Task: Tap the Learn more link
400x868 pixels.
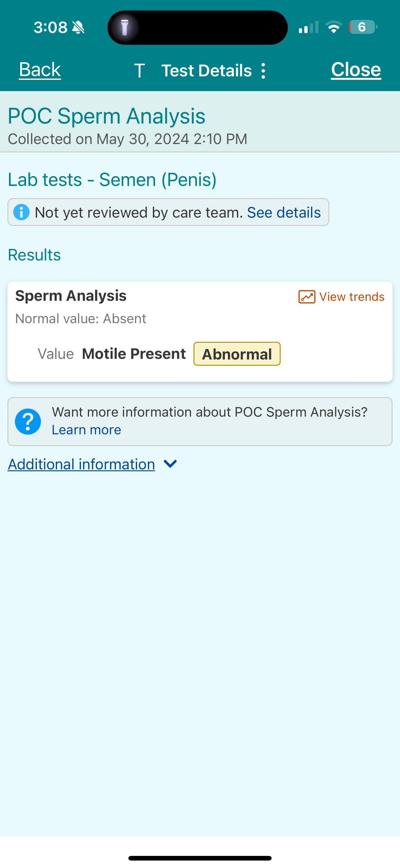Action: [x=86, y=429]
